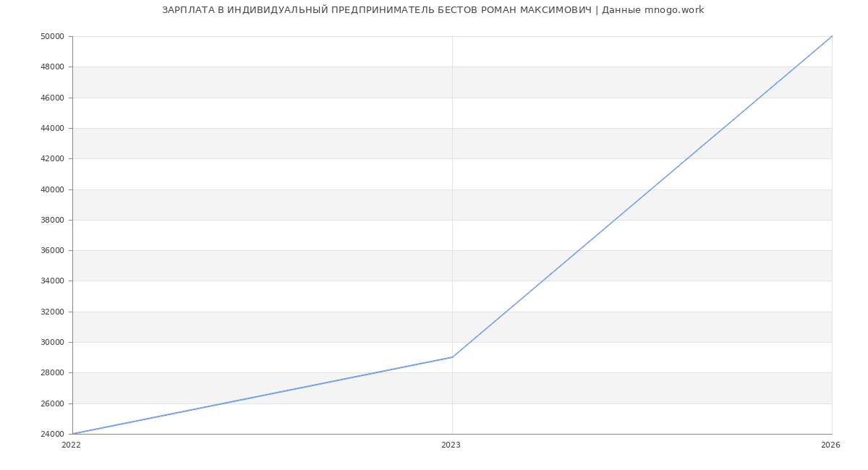Click the 2022 x-axis label
868x470 pixels.
[71, 445]
